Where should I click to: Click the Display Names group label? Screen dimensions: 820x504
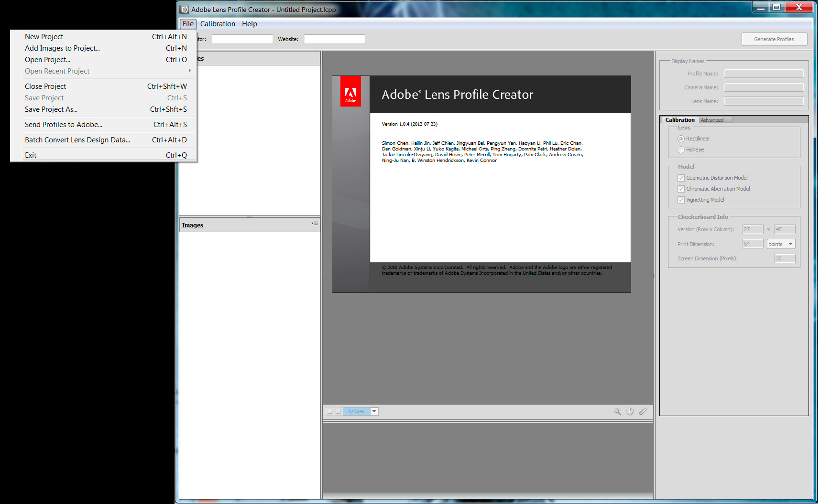point(688,61)
